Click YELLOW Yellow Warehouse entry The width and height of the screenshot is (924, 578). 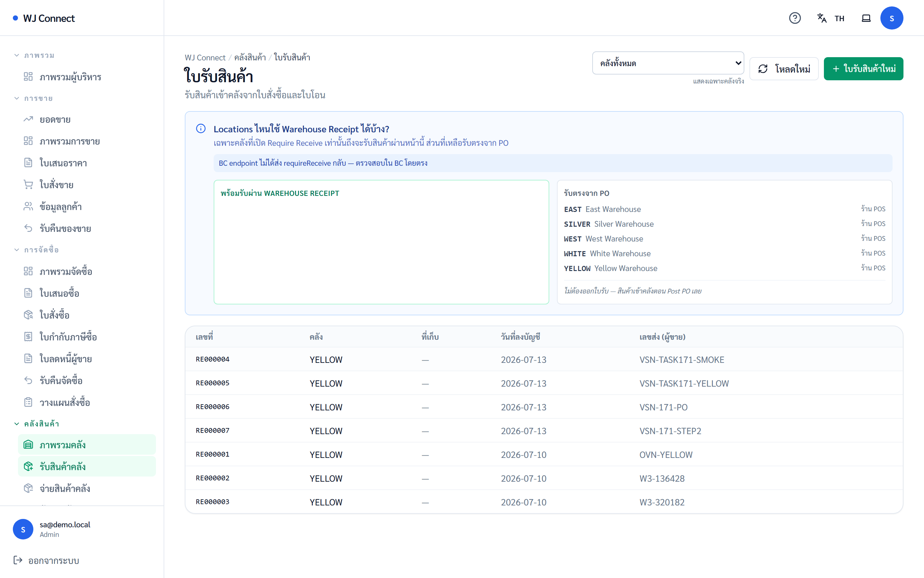724,268
